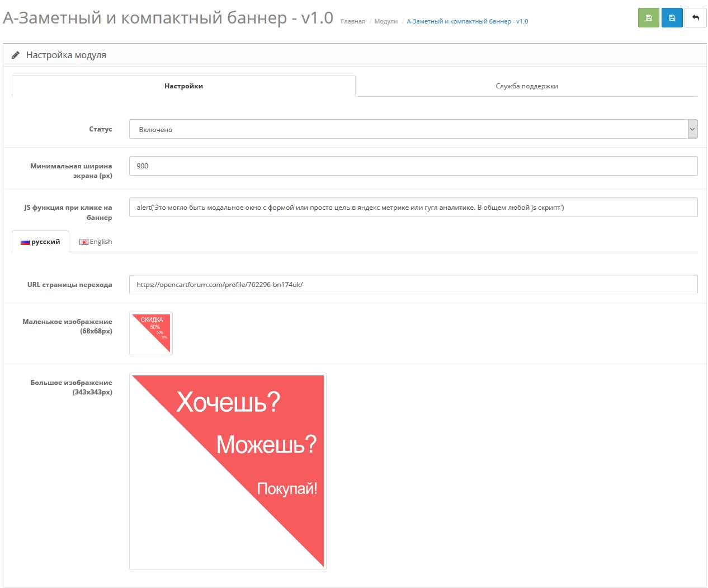Select the English language tab
708x588 pixels.
[96, 242]
